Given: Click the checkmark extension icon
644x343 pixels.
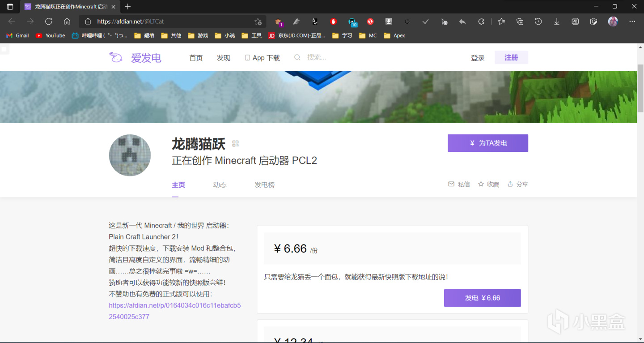Looking at the screenshot, I should (426, 21).
